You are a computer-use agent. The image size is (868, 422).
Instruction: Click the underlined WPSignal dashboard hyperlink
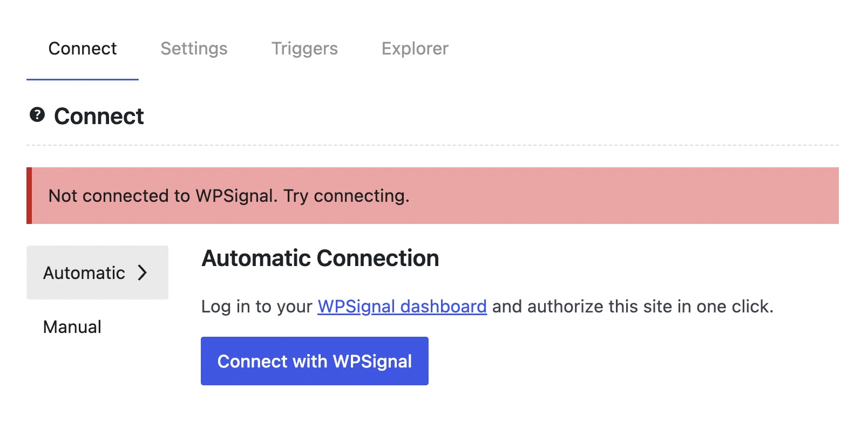coord(403,306)
